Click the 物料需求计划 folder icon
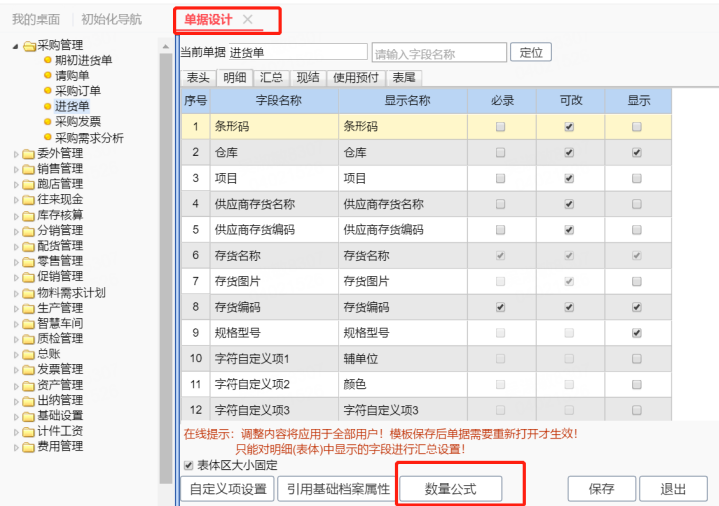The width and height of the screenshot is (719, 506). point(28,293)
